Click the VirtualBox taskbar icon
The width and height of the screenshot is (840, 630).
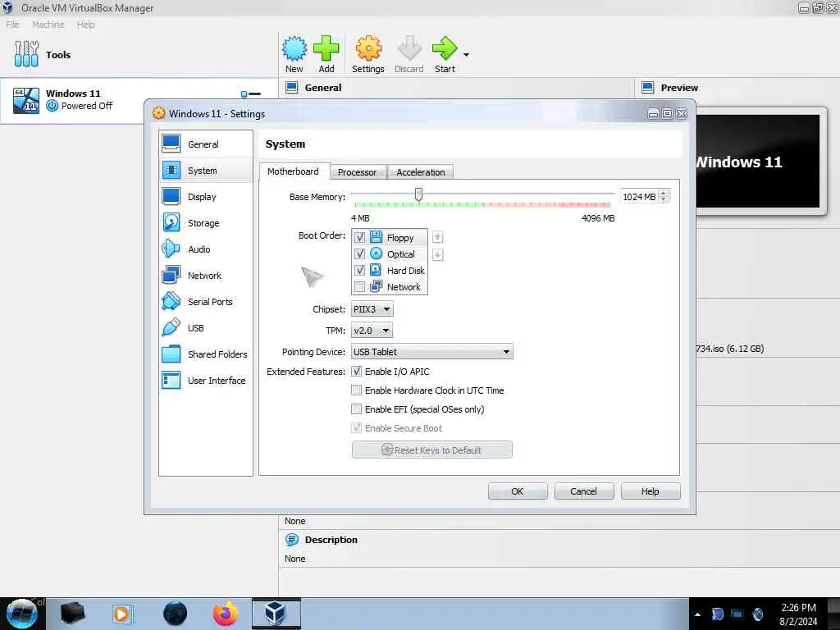[276, 614]
